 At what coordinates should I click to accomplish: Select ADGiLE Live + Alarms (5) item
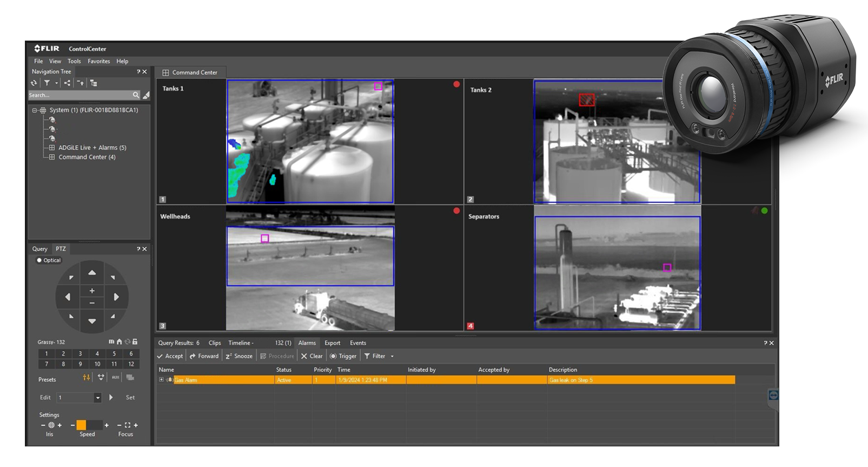coord(92,148)
